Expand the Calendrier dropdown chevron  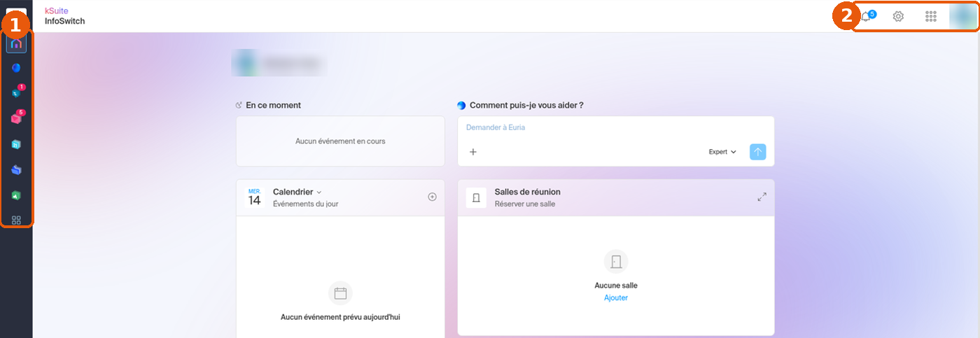click(319, 192)
